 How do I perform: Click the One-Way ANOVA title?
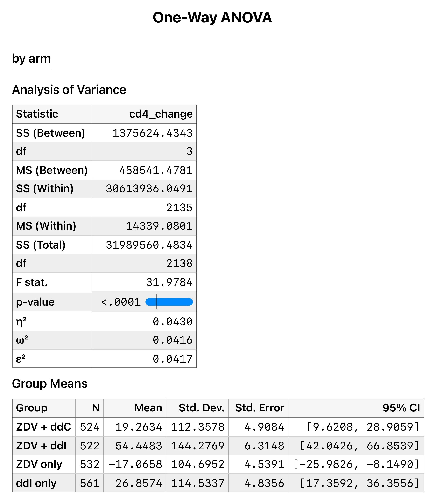point(212,18)
